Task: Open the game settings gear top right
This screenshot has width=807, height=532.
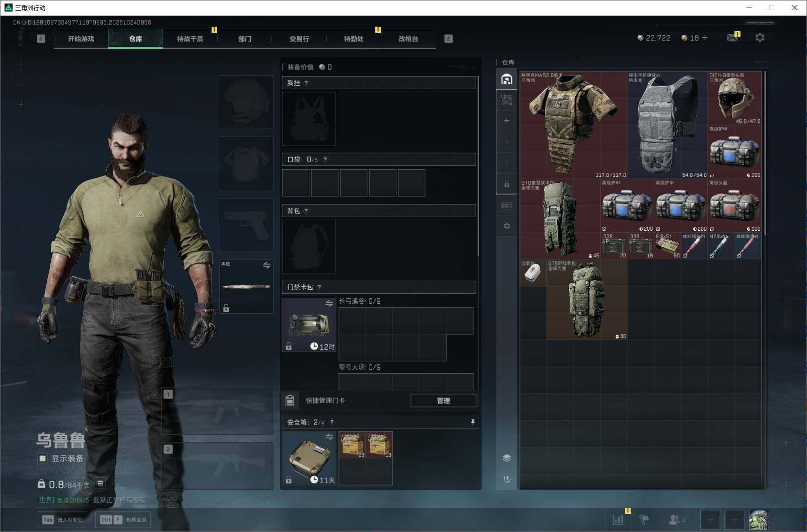Action: [760, 38]
